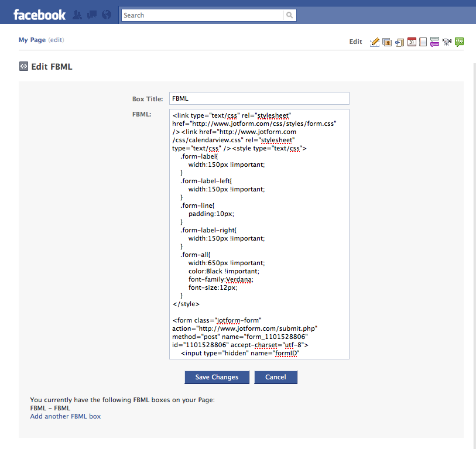
Task: Click the form class="jotform-form" line
Action: (x=217, y=320)
